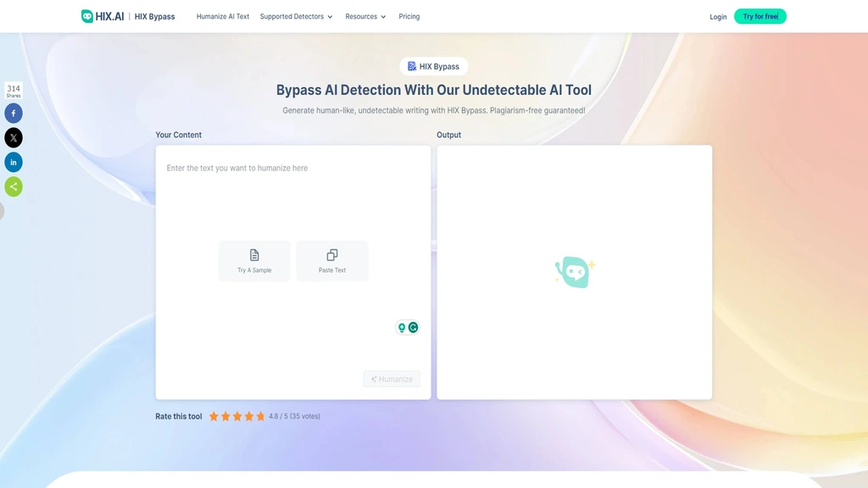This screenshot has width=868, height=488.
Task: Go to Pricing page
Action: (x=409, y=17)
